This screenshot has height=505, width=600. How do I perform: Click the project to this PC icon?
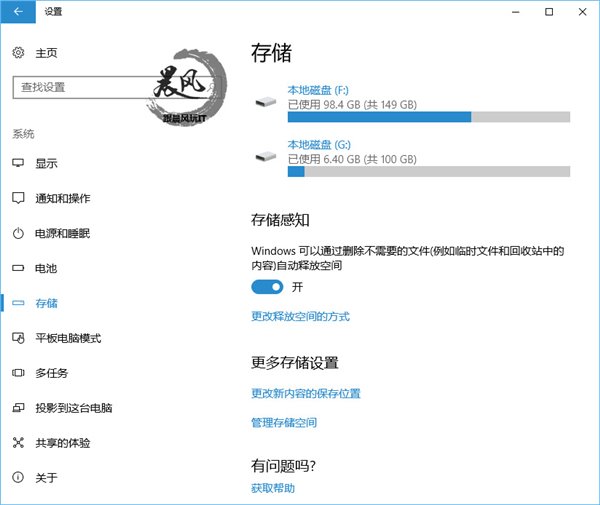tap(18, 408)
